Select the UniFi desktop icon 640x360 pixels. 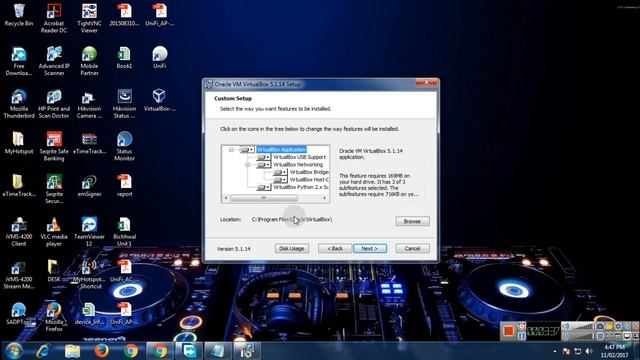click(x=159, y=57)
